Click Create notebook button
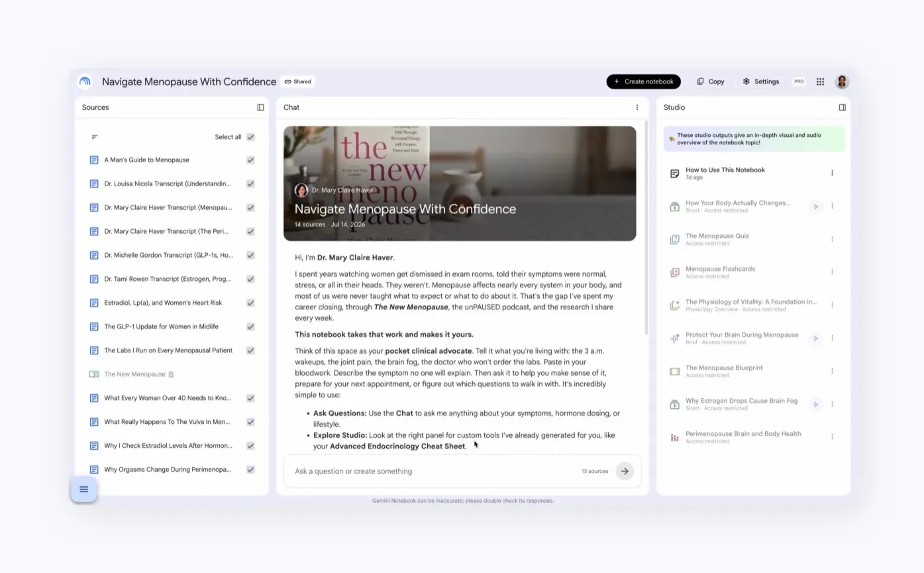The height and width of the screenshot is (573, 924). [x=643, y=81]
